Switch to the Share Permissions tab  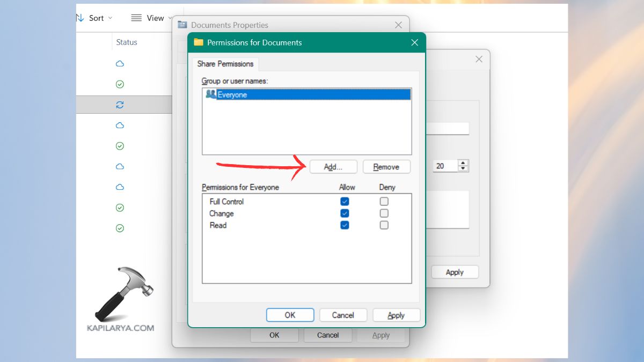coord(225,64)
